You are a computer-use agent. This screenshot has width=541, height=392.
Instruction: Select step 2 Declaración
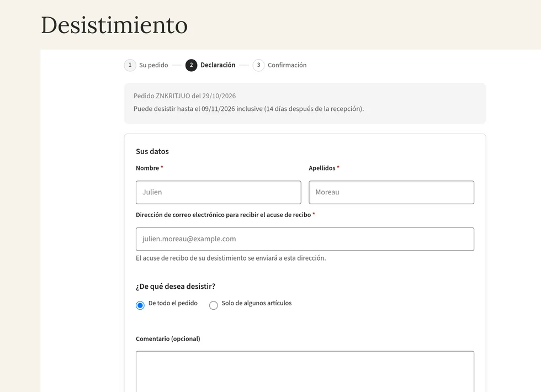pyautogui.click(x=210, y=65)
